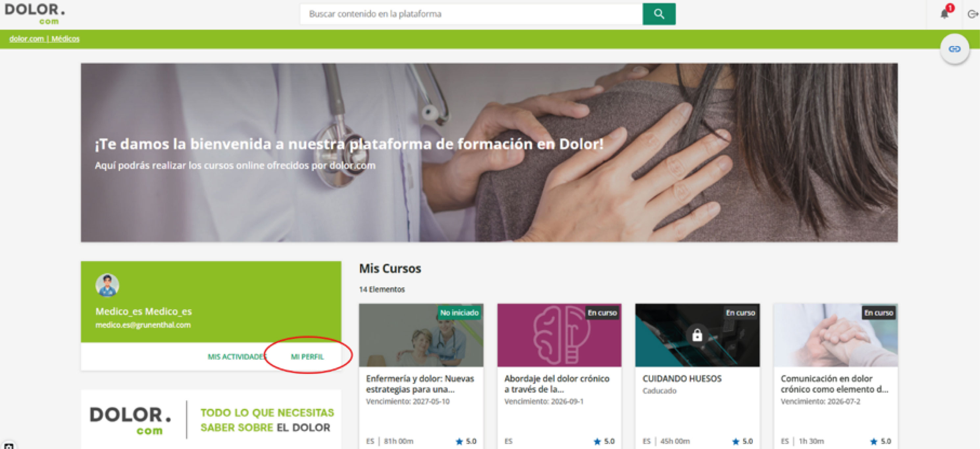
Task: Click the Enfermería y dolor course thumbnail
Action: pos(421,335)
